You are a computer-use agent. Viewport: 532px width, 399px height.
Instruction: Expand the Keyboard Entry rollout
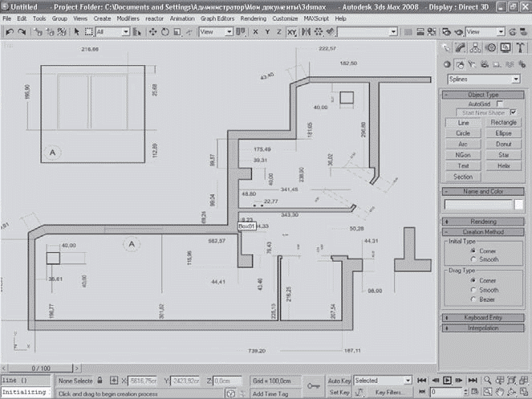click(x=482, y=317)
